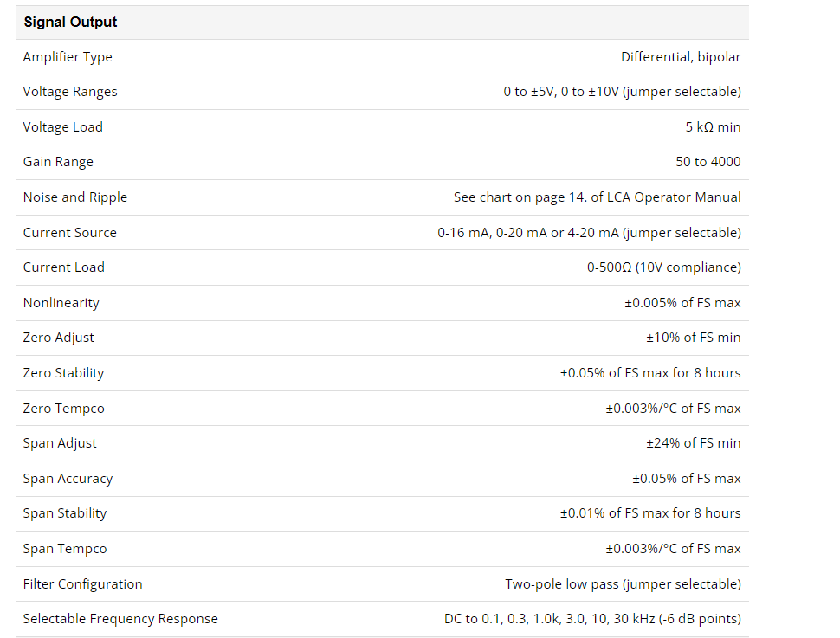This screenshot has height=638, width=840.
Task: Select the Current Source row label
Action: pos(69,233)
